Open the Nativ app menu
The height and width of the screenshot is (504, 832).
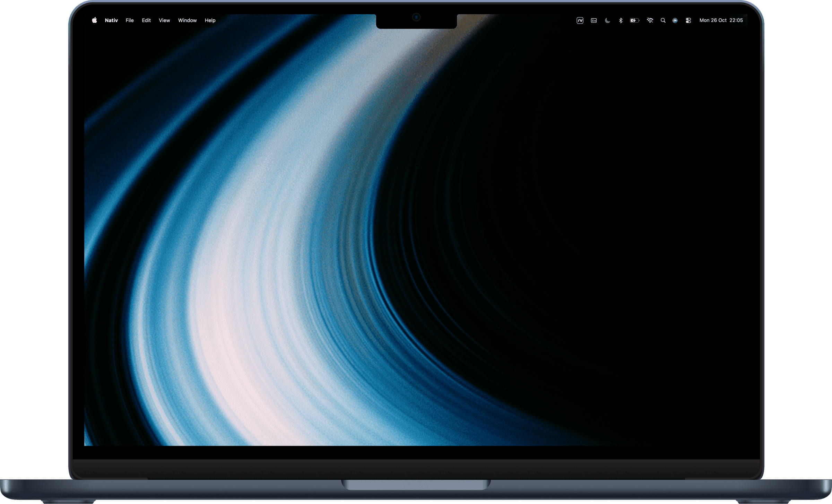point(111,20)
